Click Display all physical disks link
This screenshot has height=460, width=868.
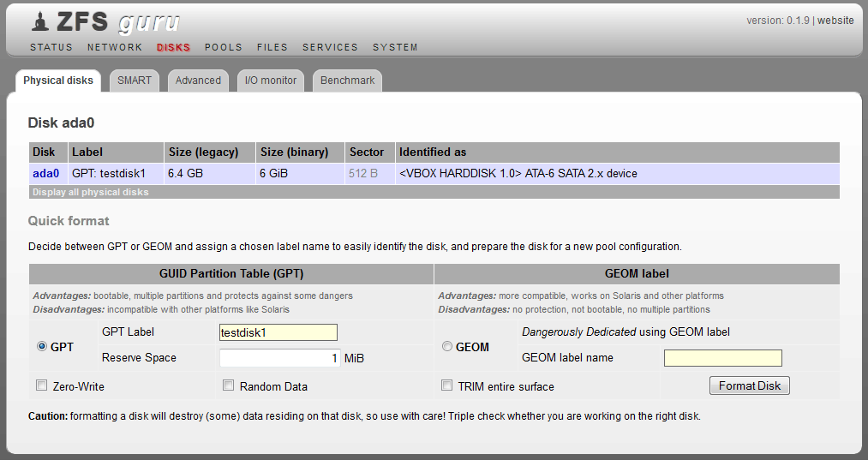click(91, 192)
